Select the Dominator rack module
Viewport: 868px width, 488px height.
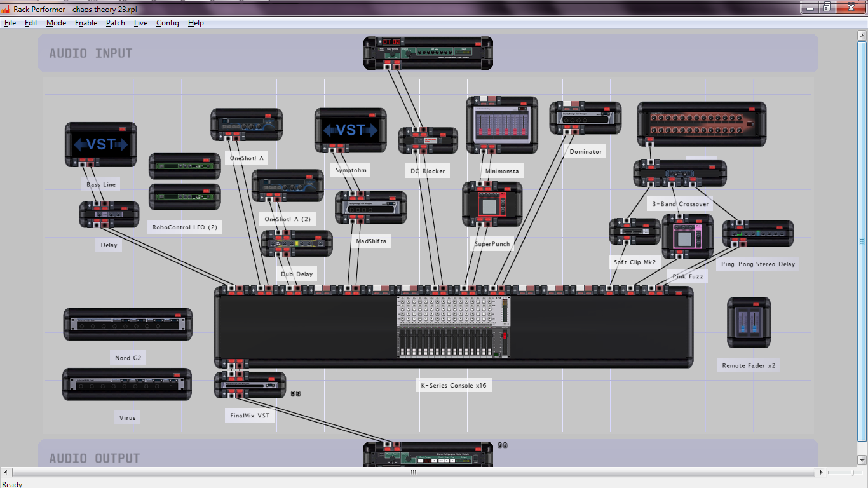coord(585,118)
